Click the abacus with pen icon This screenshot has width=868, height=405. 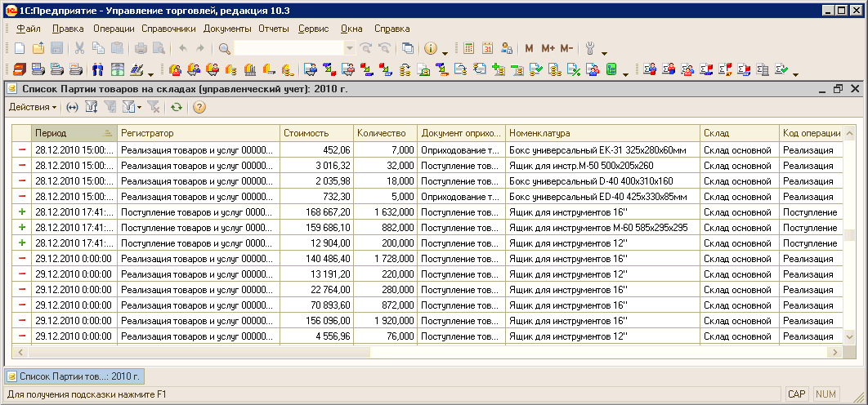coord(136,69)
